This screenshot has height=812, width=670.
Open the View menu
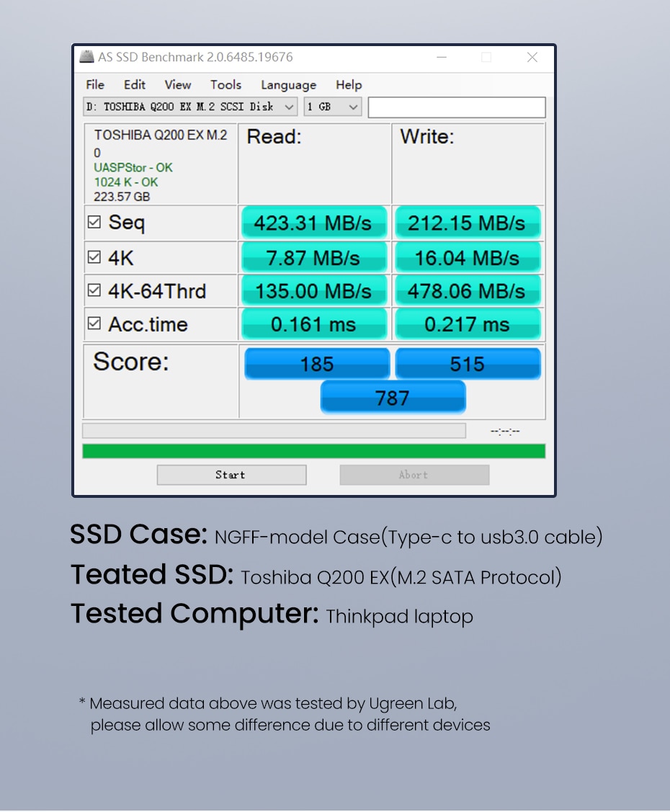(177, 85)
